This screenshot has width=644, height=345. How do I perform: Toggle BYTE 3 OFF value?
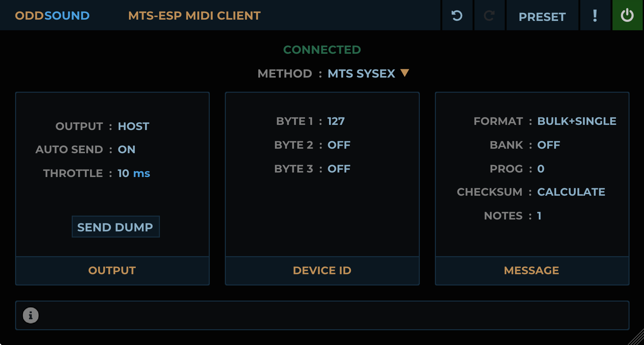[339, 169]
